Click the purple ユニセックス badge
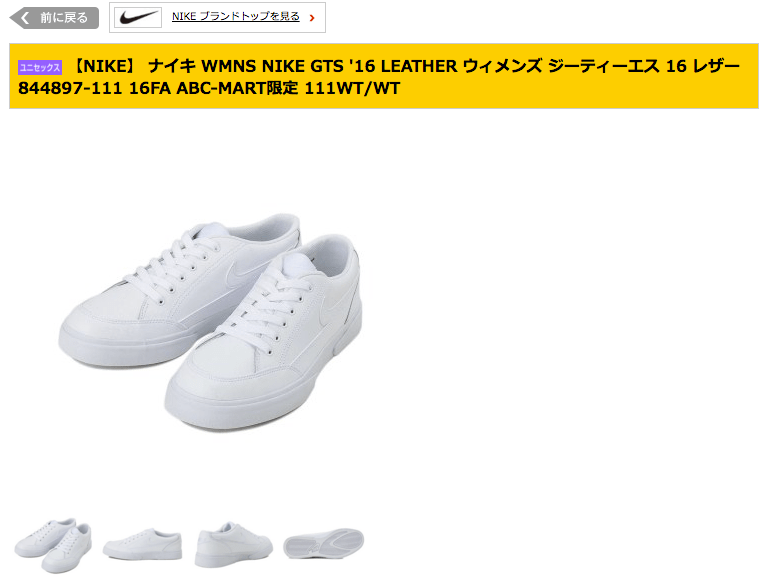This screenshot has width=769, height=587. click(x=40, y=68)
